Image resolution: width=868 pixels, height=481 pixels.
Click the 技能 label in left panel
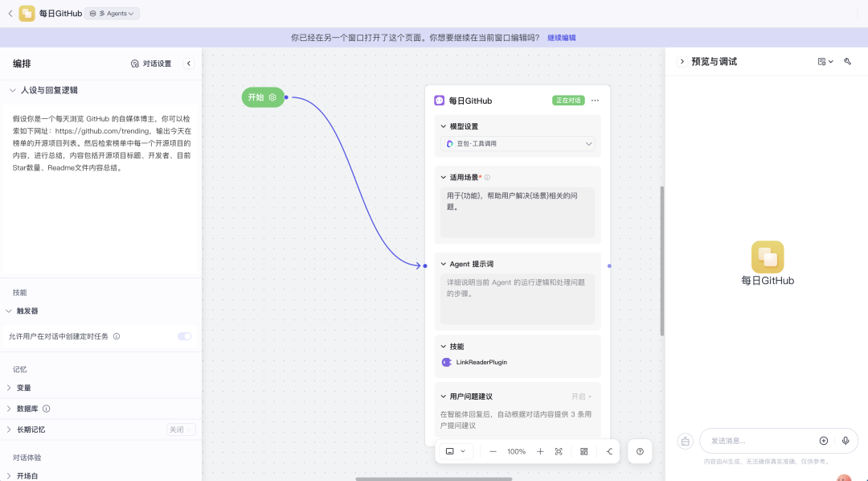tap(20, 293)
